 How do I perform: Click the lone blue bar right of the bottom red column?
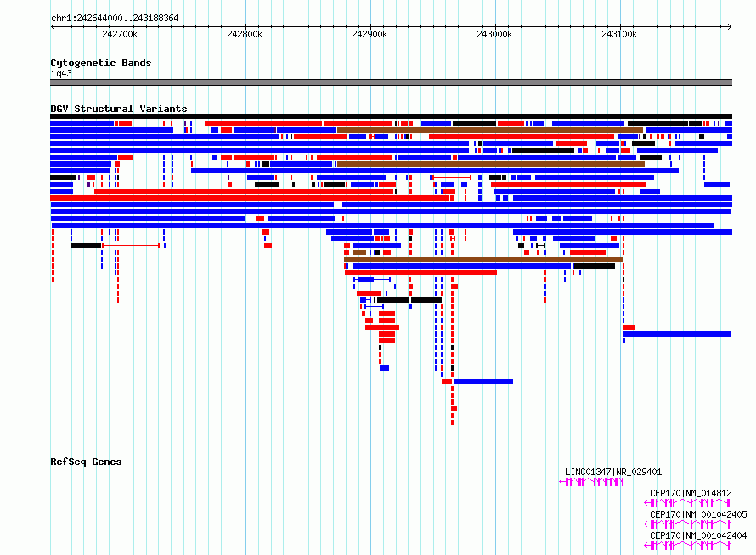point(483,382)
